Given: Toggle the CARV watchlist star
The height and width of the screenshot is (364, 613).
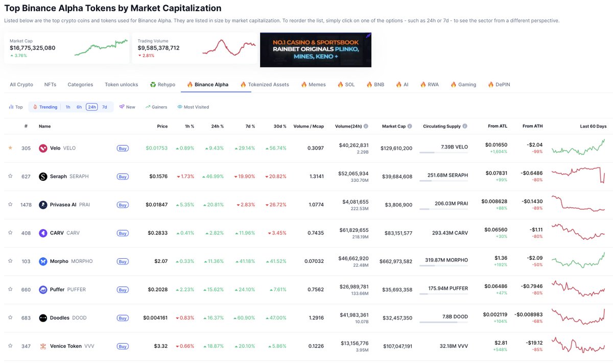Looking at the screenshot, I should [10, 233].
